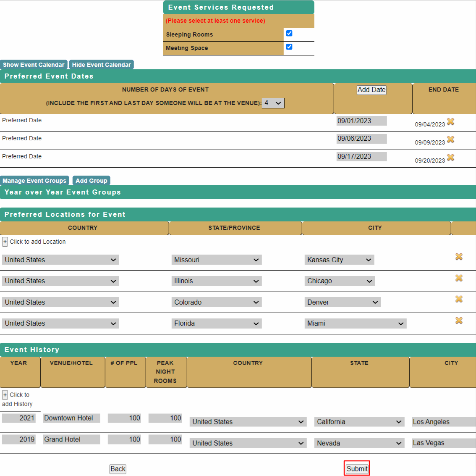The width and height of the screenshot is (476, 476).
Task: Remove the Miami location row
Action: tap(459, 321)
